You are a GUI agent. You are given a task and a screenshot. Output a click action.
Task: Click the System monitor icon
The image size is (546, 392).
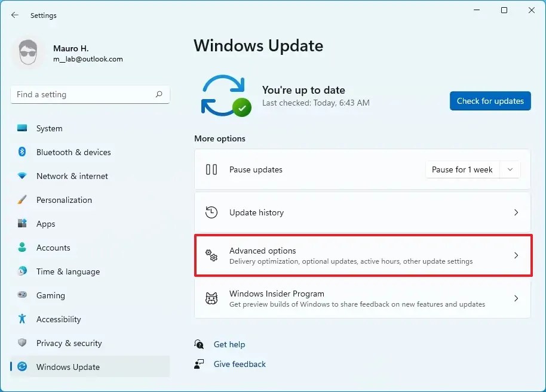[22, 128]
